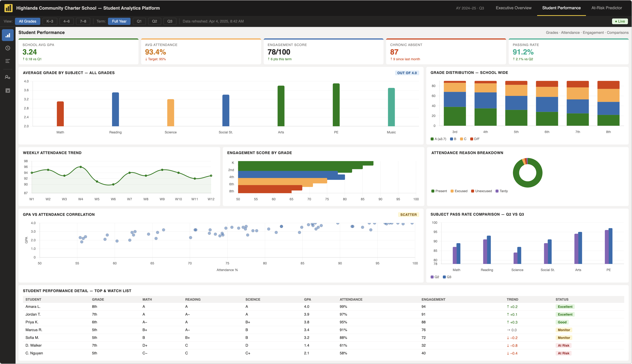Select the Q1 term filter
This screenshot has height=364, width=632.
(x=139, y=21)
